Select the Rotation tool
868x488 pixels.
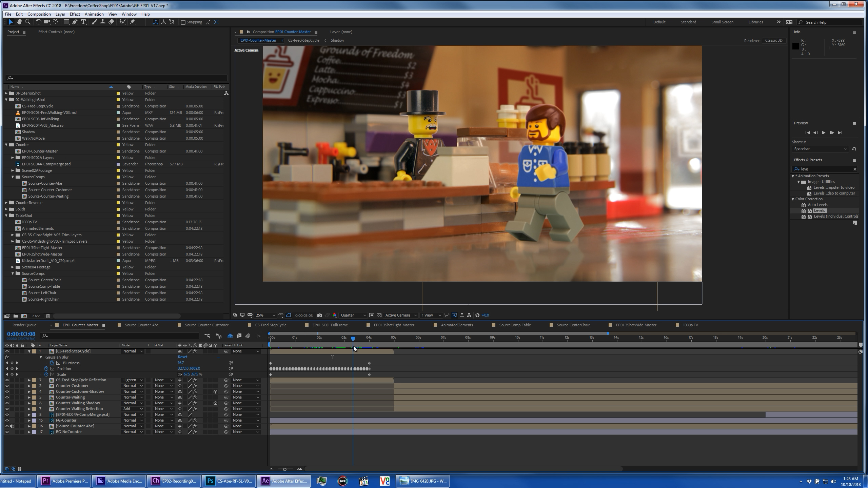(38, 22)
